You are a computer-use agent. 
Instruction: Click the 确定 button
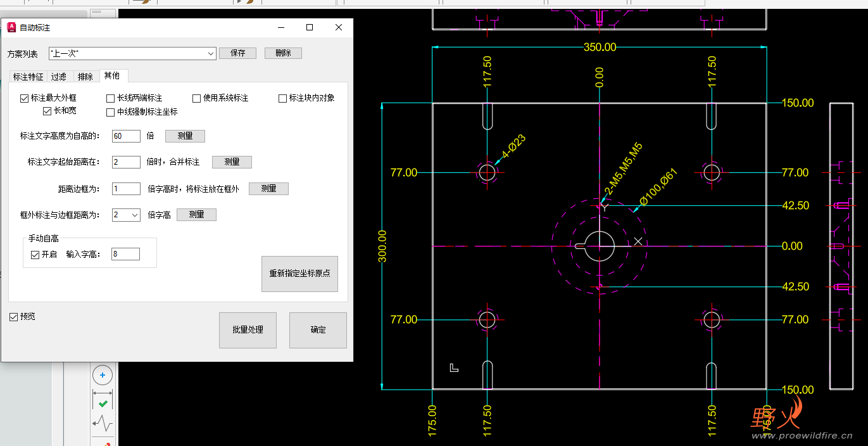click(318, 330)
